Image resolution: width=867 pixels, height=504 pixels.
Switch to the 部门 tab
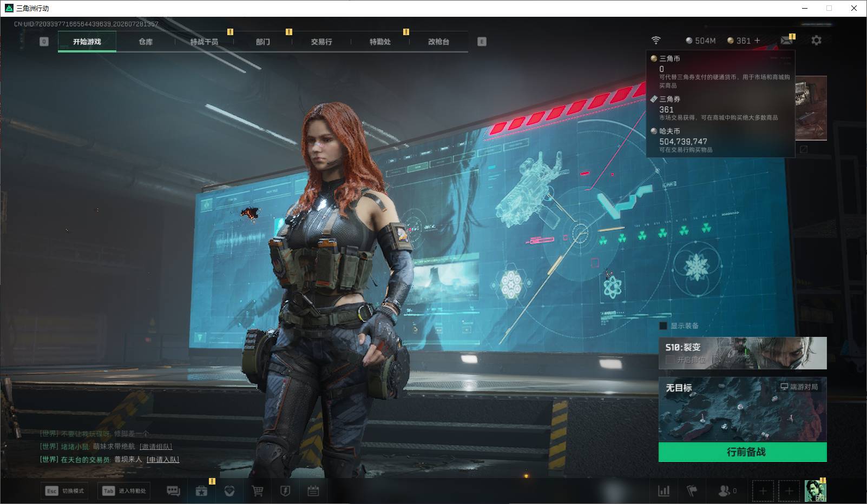pyautogui.click(x=262, y=42)
